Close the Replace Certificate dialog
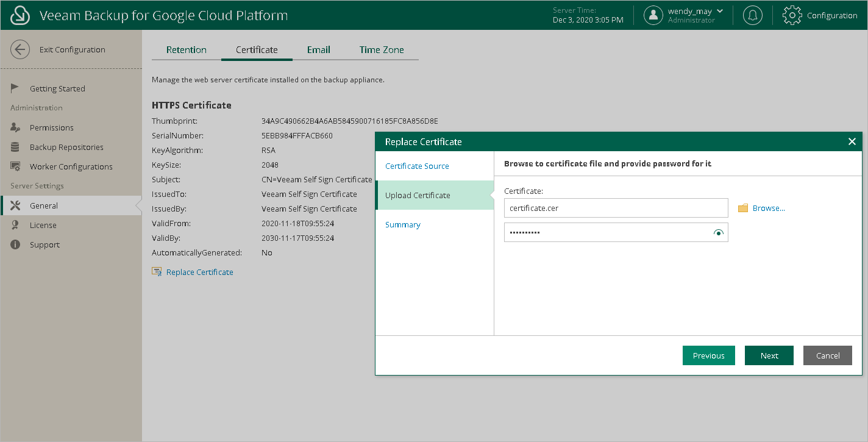Viewport: 868px width, 442px height. pos(852,141)
